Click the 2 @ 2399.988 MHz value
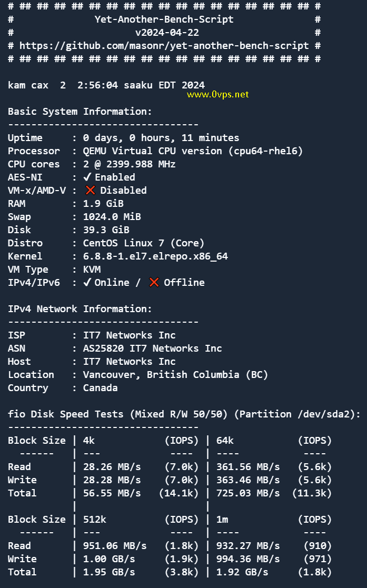 [129, 164]
